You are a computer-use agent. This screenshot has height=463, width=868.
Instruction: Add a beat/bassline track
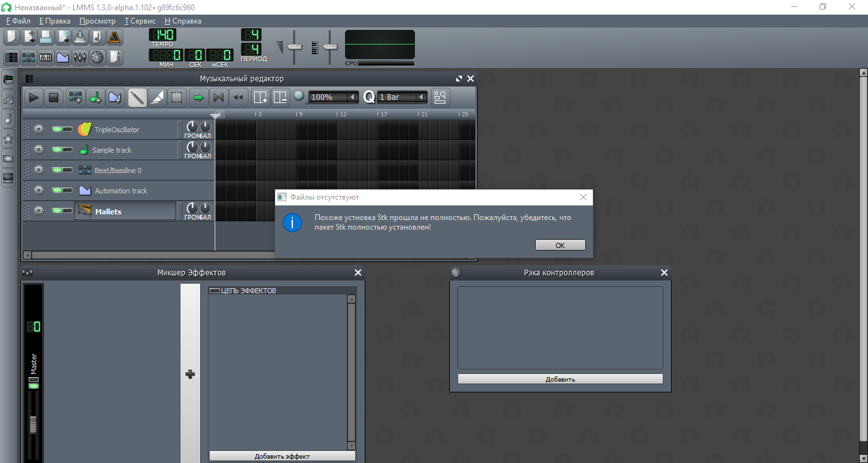76,97
